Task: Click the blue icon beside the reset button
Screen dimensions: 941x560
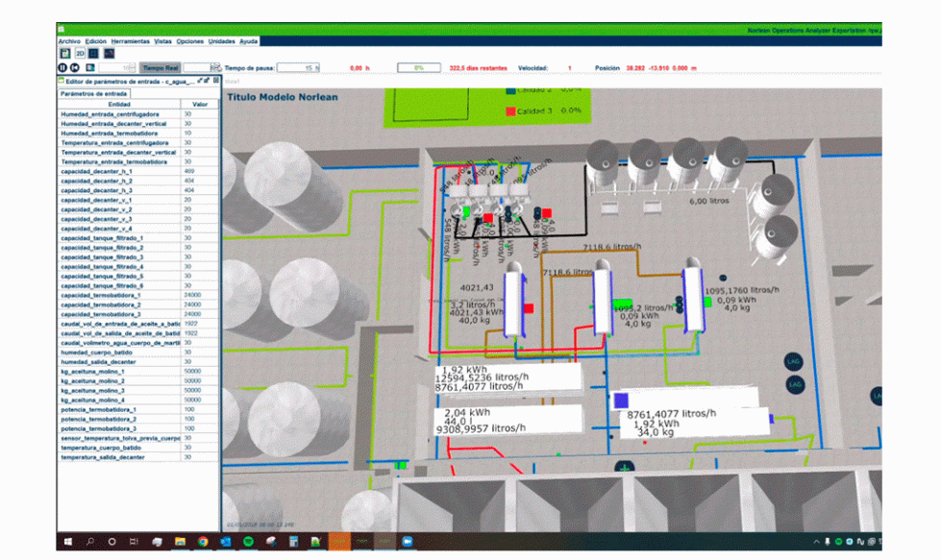Action: pyautogui.click(x=90, y=68)
